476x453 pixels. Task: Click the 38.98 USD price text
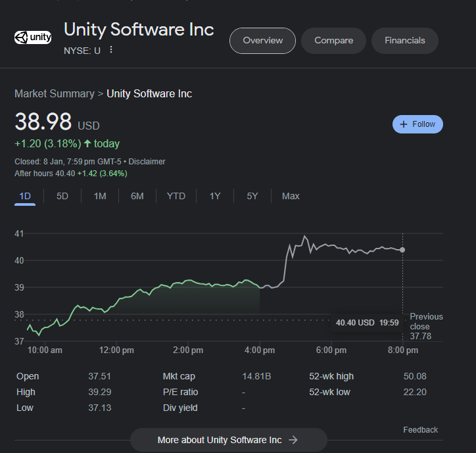(57, 122)
